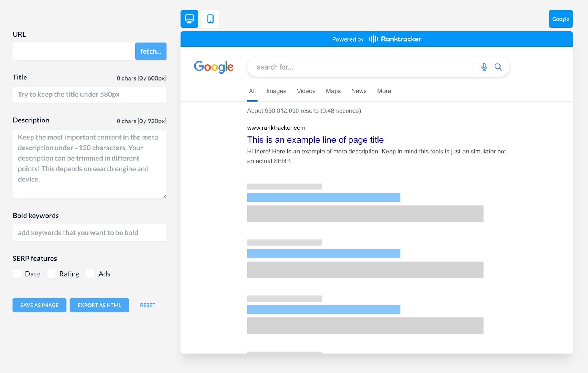Enable the Date SERP feature
Image resolution: width=588 pixels, height=373 pixels.
[17, 274]
